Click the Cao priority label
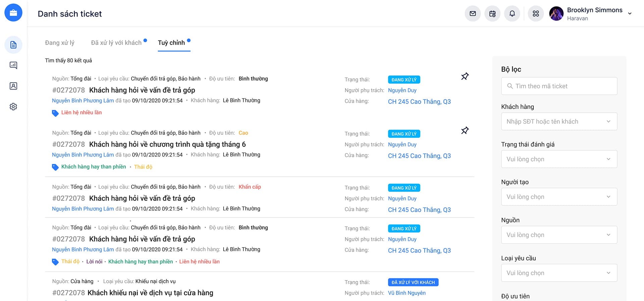This screenshot has width=644, height=301. click(243, 133)
